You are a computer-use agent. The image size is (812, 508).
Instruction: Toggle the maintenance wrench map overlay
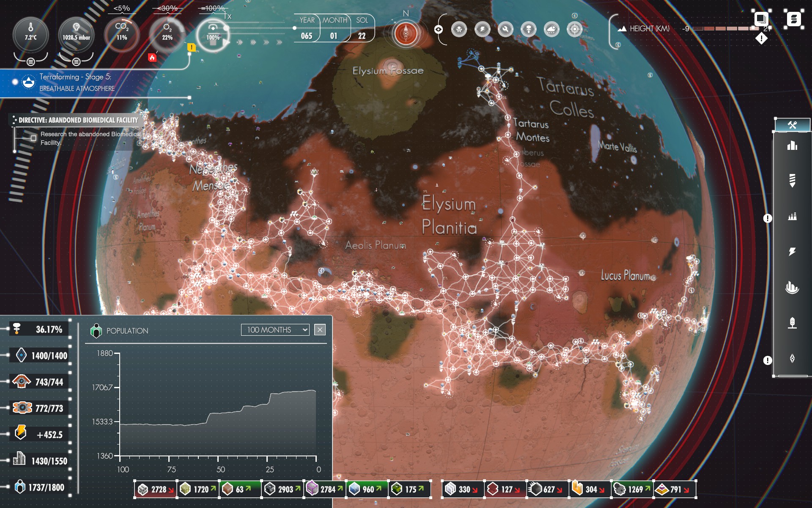click(x=505, y=29)
